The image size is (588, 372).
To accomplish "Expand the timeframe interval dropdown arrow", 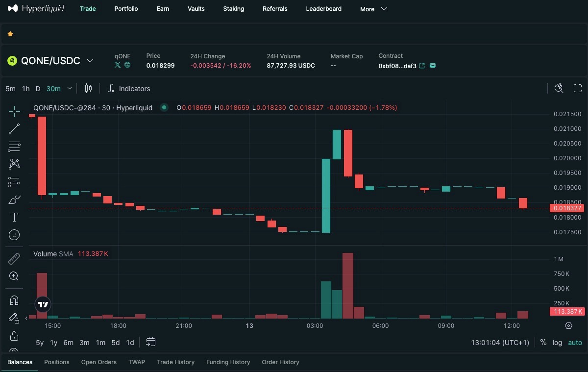I will click(69, 89).
